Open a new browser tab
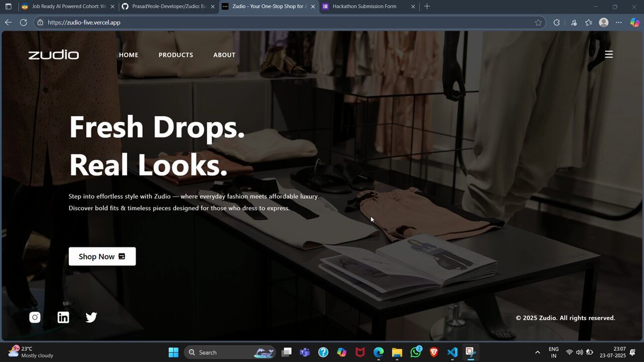The width and height of the screenshot is (644, 362). (x=427, y=6)
